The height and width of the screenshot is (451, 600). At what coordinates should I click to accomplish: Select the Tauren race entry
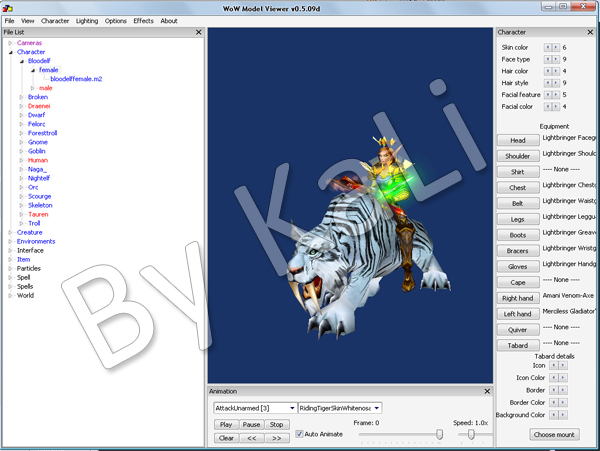pos(38,214)
